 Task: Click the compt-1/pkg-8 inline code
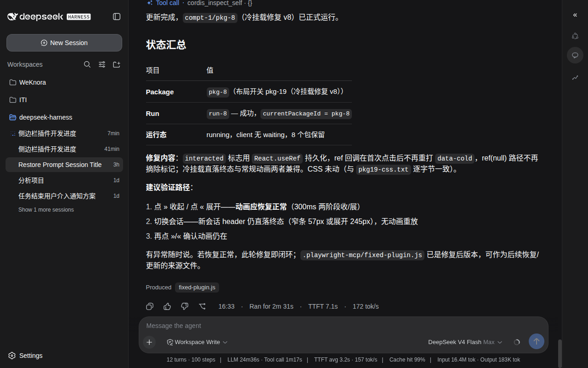click(210, 18)
